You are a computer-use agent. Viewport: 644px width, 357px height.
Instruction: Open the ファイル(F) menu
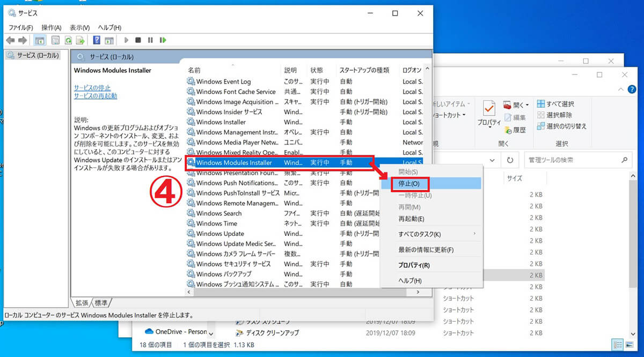pos(20,27)
